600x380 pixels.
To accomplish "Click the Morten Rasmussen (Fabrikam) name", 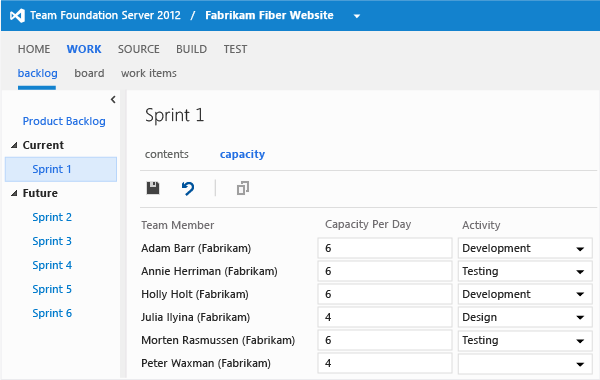I will click(x=218, y=340).
